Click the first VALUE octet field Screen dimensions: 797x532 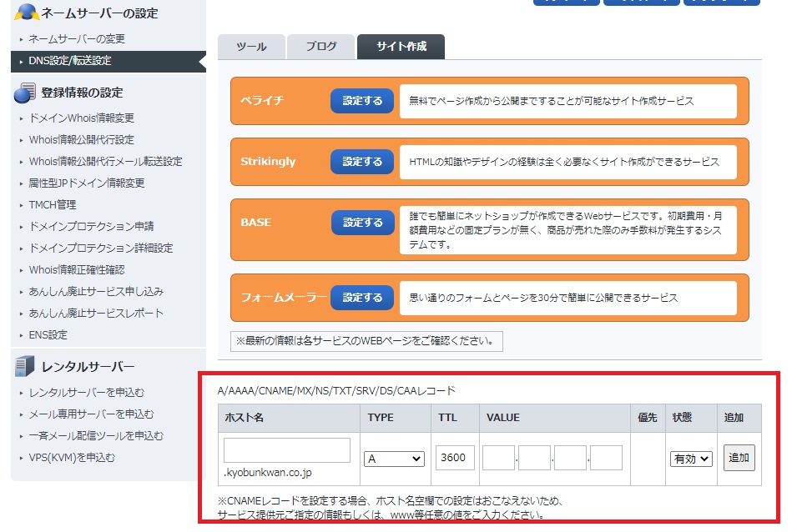pos(498,458)
